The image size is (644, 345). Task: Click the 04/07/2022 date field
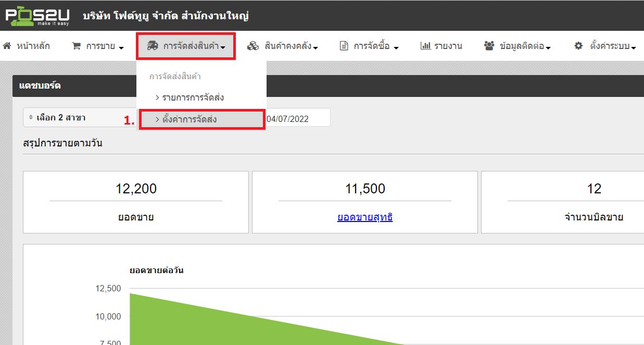coord(297,119)
